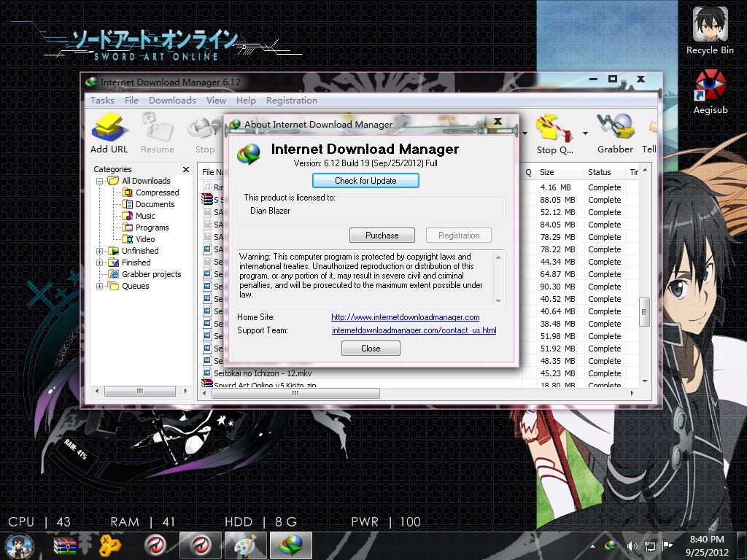Click the Unfinished folder icon

pos(113,251)
